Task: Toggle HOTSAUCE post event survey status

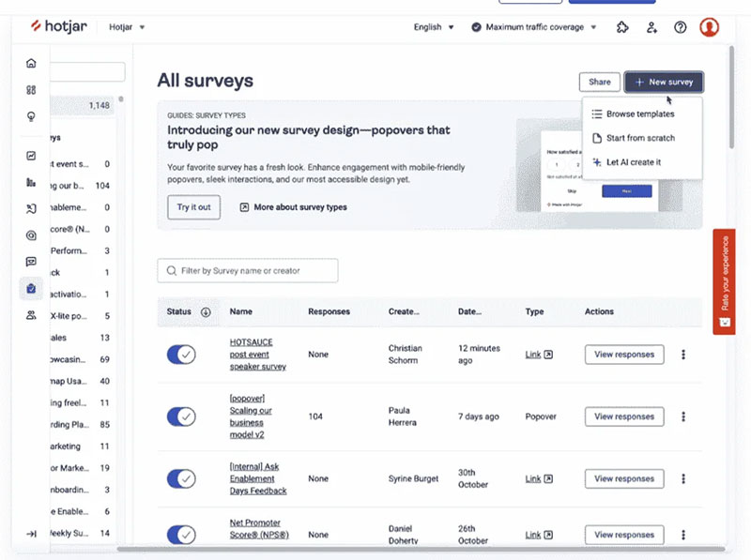Action: coord(181,355)
